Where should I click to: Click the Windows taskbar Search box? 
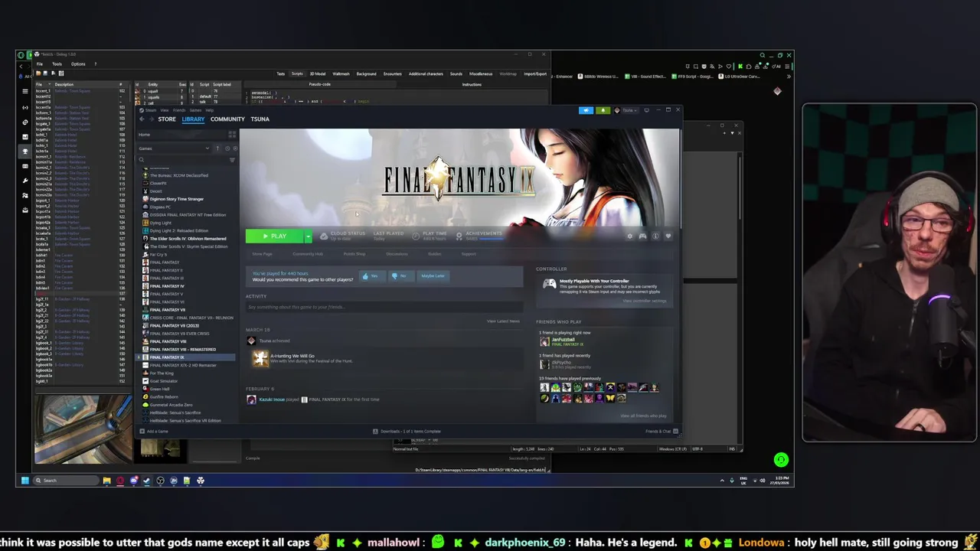coord(65,481)
